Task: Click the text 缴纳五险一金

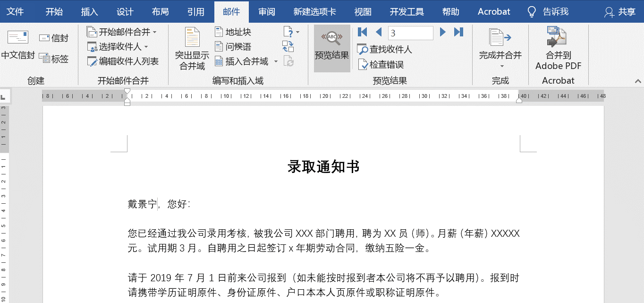Action: (395, 248)
